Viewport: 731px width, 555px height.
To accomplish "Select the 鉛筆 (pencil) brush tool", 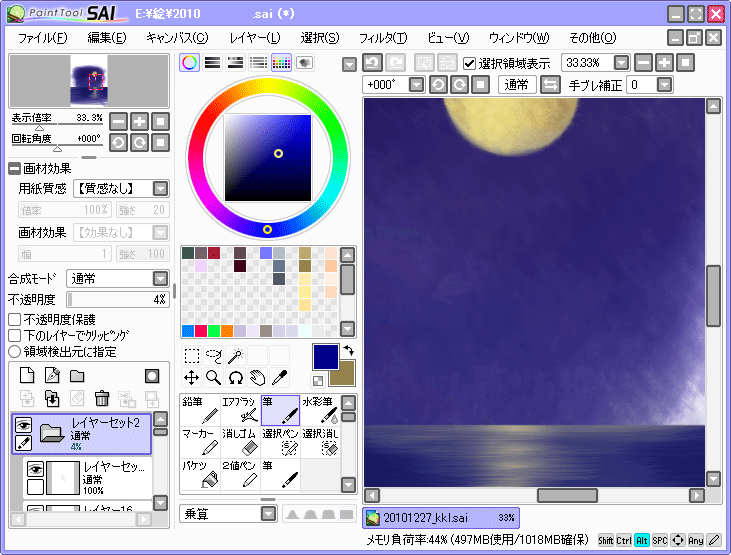I will (x=200, y=408).
